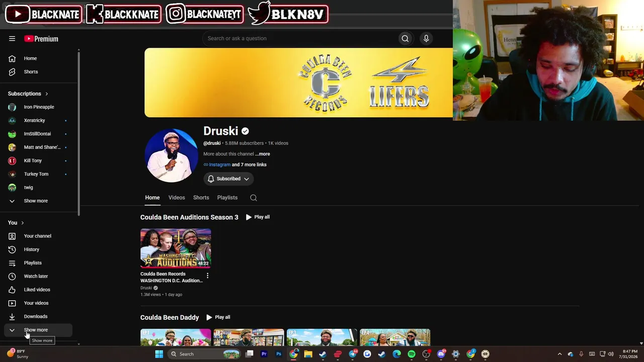Open watch History
This screenshot has height=362, width=644.
coord(39,249)
